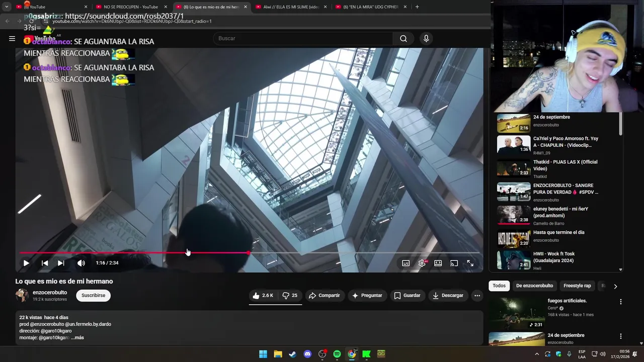This screenshot has height=362, width=644.
Task: Open enzocerobulto channel name link
Action: 50,293
